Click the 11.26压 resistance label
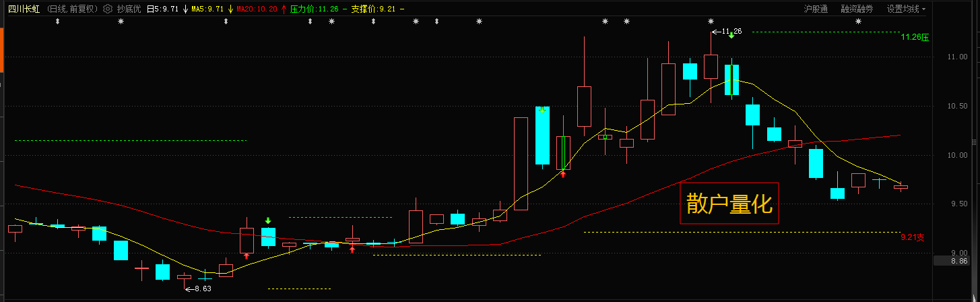 coord(915,37)
